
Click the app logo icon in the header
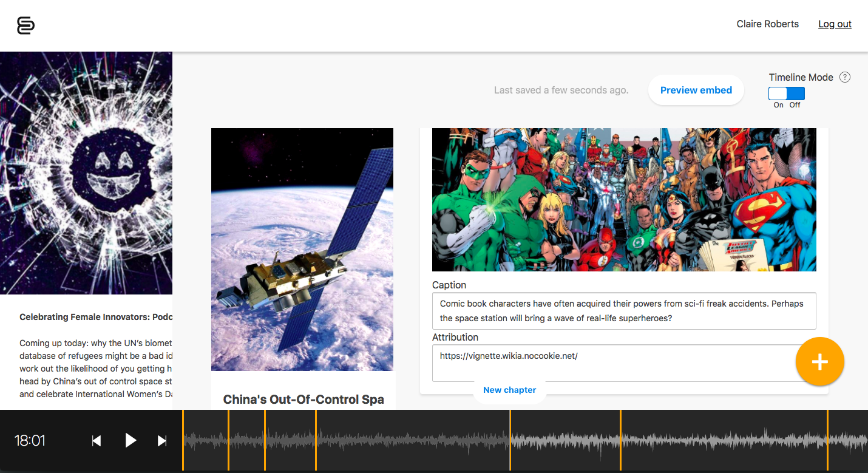[25, 26]
